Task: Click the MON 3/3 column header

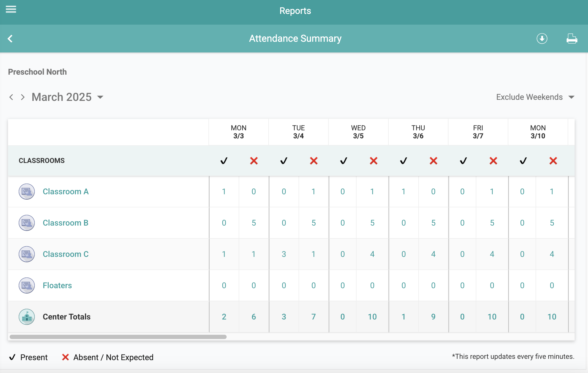Action: [x=238, y=132]
